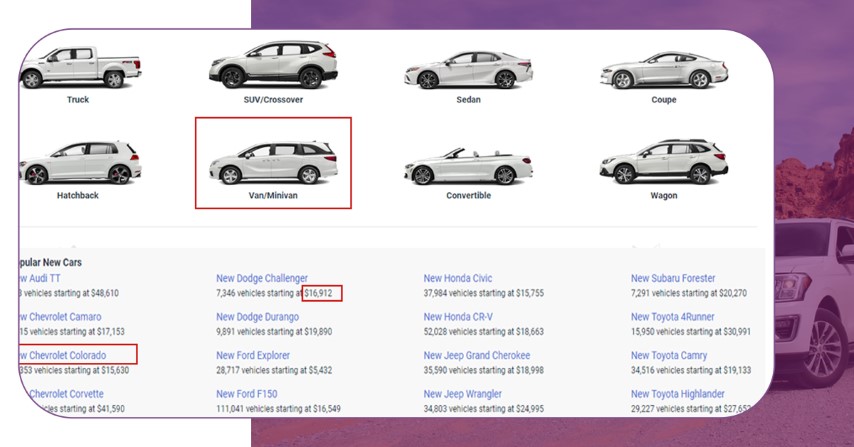The image size is (854, 447).
Task: Click the Coupe label
Action: 664,100
